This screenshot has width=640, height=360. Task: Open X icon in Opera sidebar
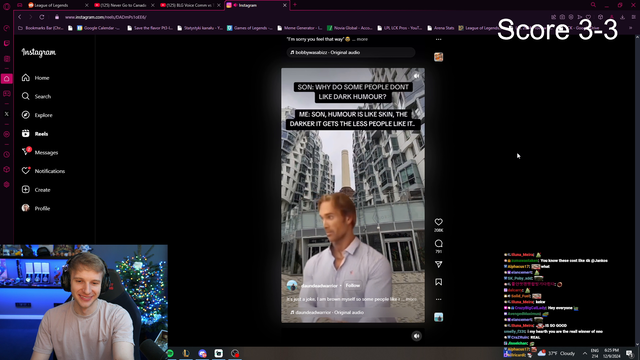point(7,114)
